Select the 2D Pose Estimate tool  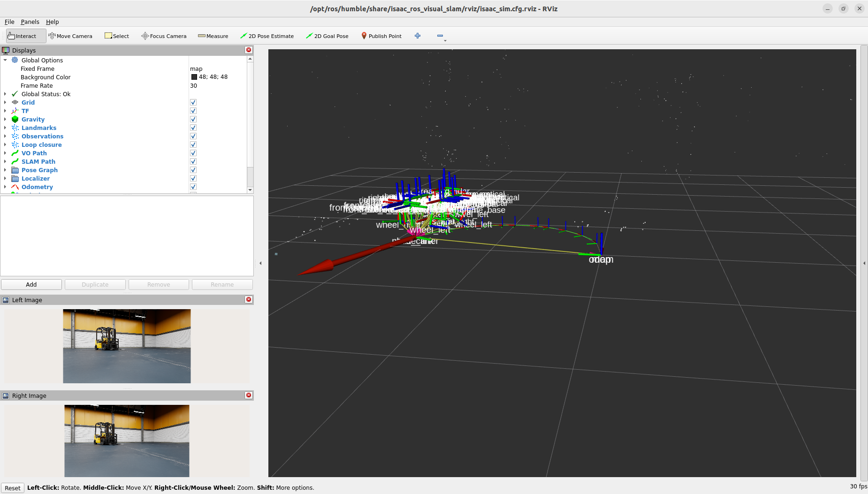point(267,36)
